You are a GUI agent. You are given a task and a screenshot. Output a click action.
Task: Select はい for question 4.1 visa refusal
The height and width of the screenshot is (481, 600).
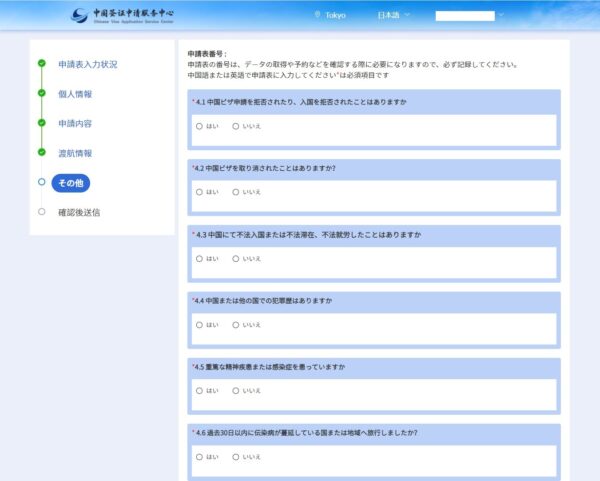click(x=200, y=126)
